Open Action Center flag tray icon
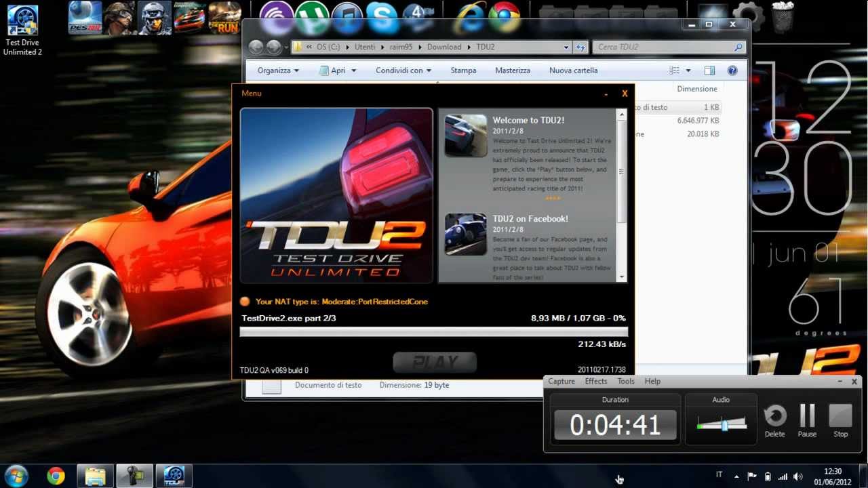This screenshot has height=488, width=868. click(752, 476)
